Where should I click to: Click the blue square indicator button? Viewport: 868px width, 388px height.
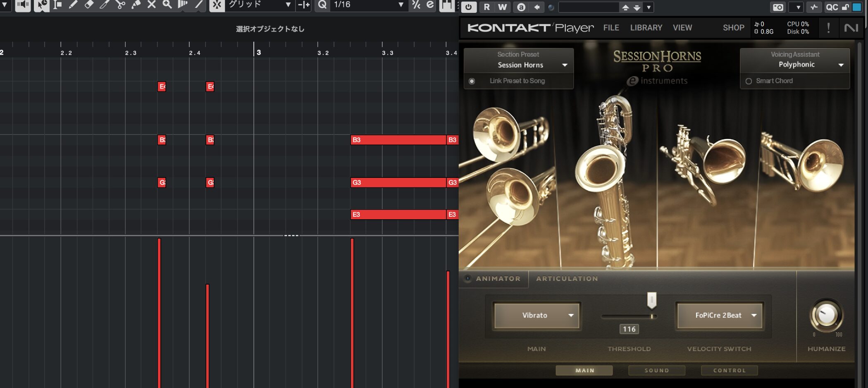(x=856, y=7)
